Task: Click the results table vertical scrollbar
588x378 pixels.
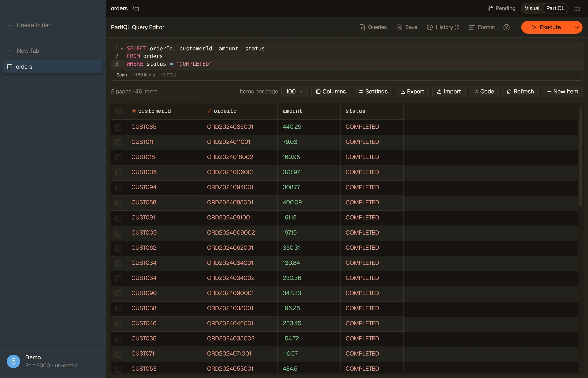Action: (x=580, y=157)
